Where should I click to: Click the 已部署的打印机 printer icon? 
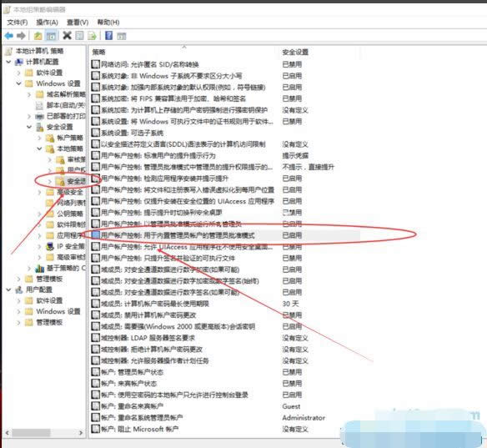39,117
